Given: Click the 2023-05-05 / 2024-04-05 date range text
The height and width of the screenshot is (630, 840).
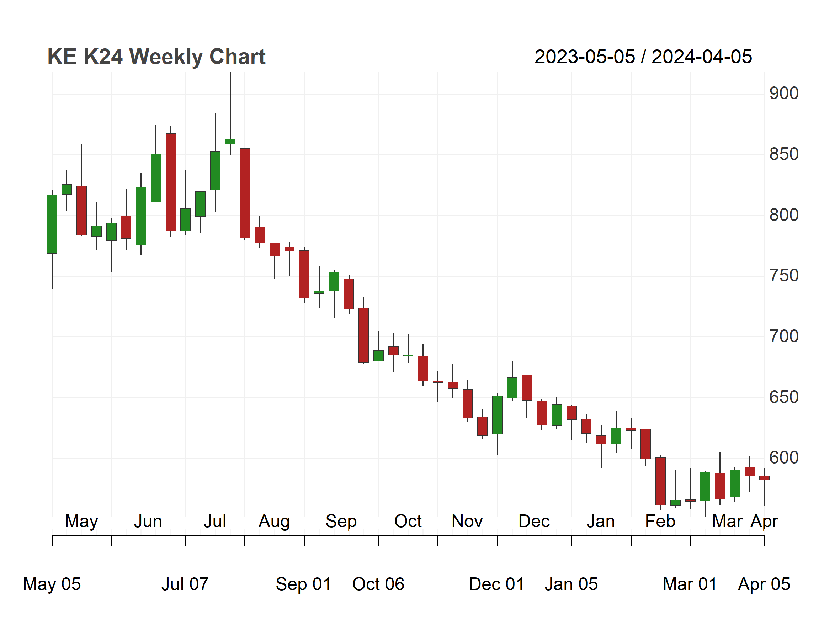Looking at the screenshot, I should 643,57.
